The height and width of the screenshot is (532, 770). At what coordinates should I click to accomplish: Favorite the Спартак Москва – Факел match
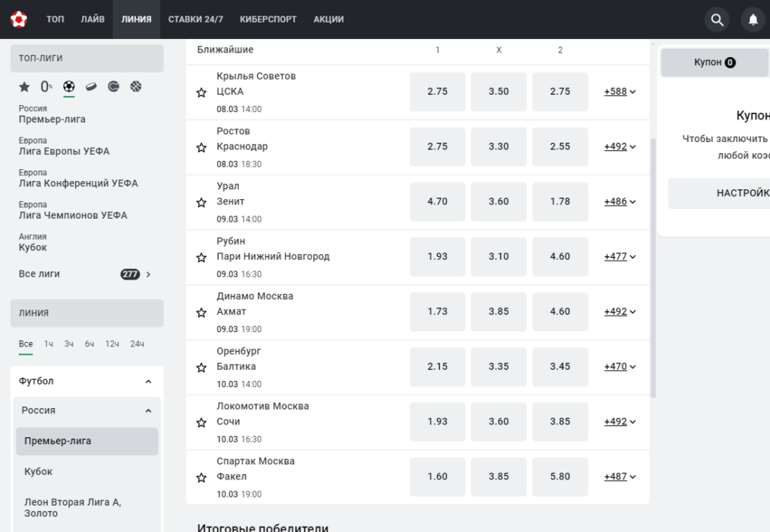[x=202, y=477]
